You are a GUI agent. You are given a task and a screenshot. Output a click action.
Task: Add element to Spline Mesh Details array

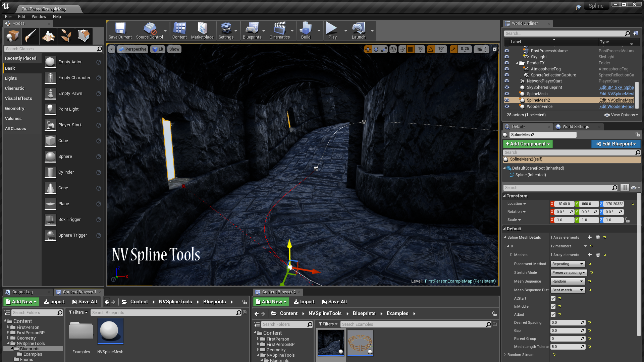tap(590, 237)
